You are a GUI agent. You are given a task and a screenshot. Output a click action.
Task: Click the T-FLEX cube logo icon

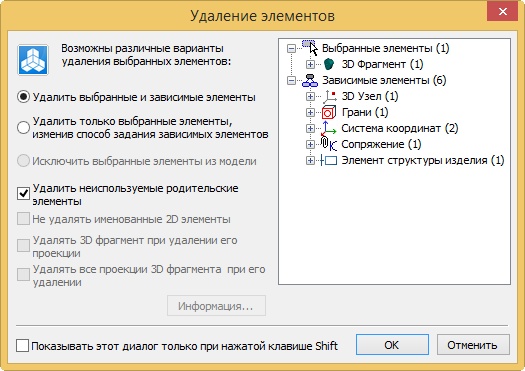click(33, 60)
